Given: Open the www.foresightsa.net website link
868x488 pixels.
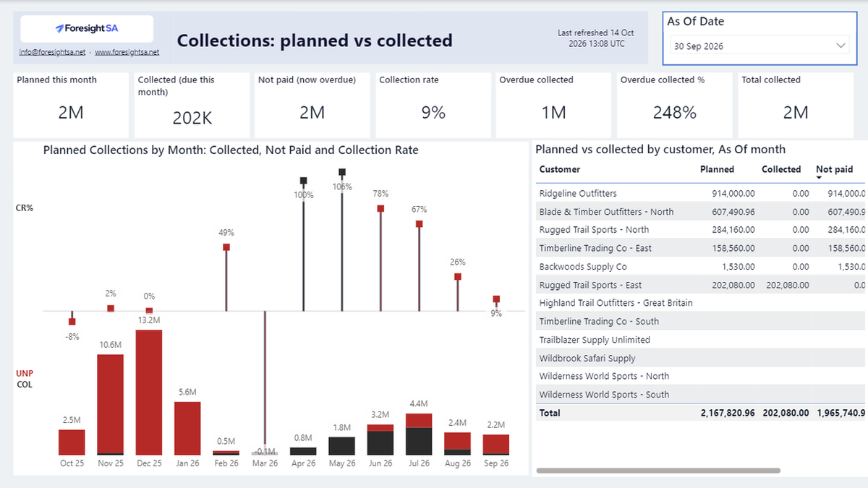Looking at the screenshot, I should point(127,52).
